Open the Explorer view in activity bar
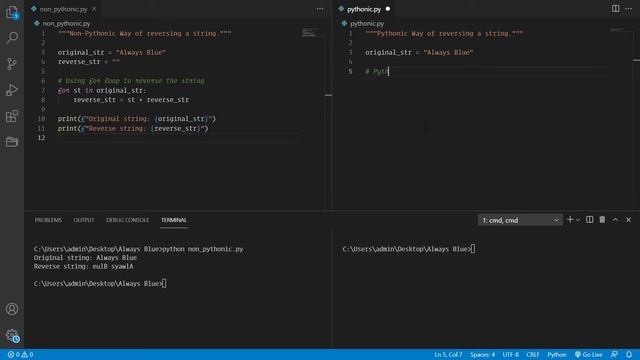Image resolution: width=640 pixels, height=360 pixels. tap(12, 12)
